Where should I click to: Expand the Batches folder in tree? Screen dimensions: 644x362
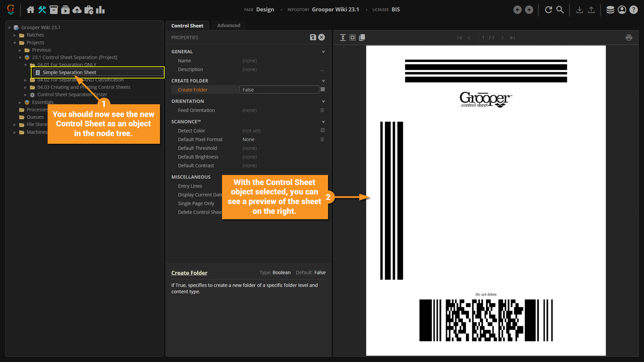15,35
